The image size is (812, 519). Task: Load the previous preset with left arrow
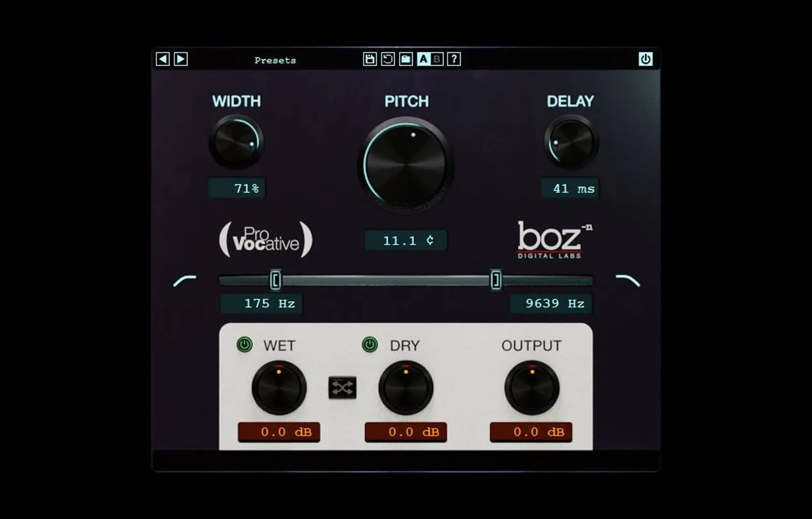tap(162, 59)
